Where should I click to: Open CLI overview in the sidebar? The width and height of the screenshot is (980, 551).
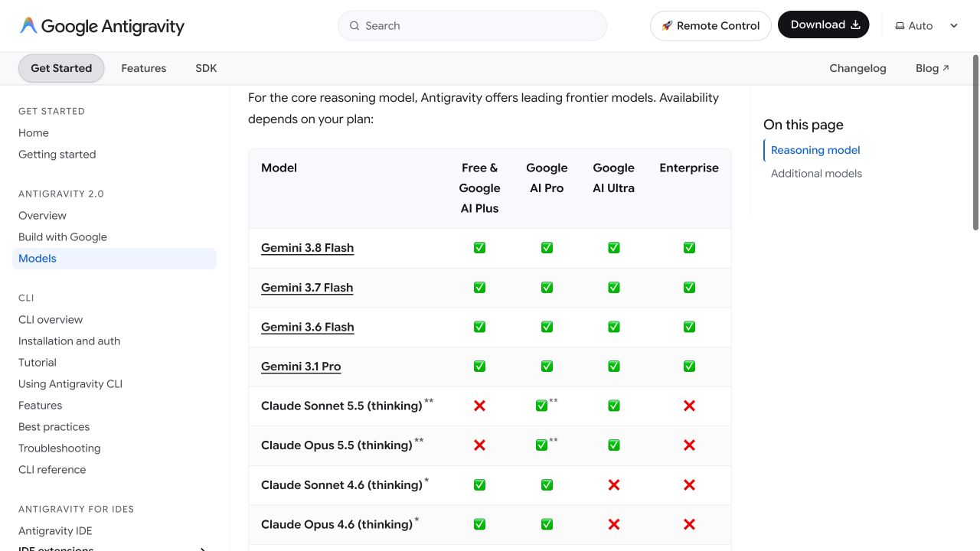pyautogui.click(x=51, y=320)
